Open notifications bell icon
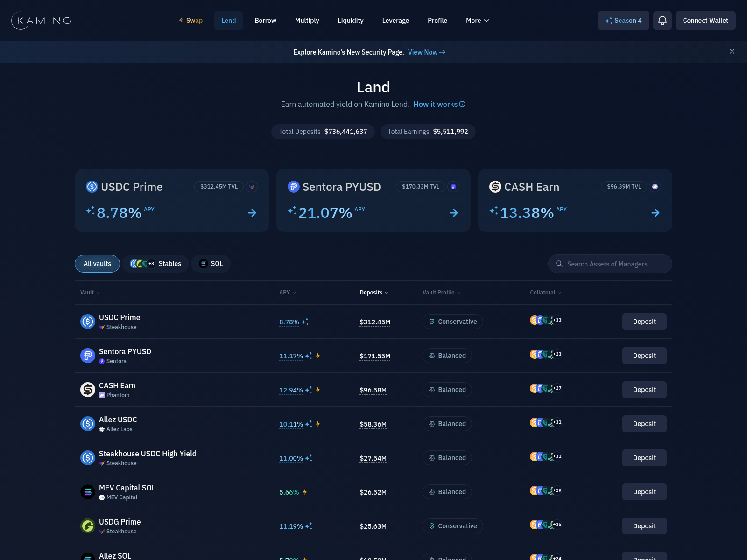The image size is (747, 560). coord(662,21)
